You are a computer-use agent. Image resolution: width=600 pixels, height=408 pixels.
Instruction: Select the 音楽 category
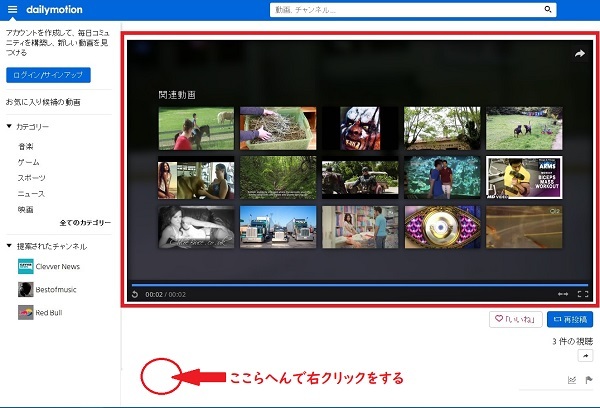25,146
